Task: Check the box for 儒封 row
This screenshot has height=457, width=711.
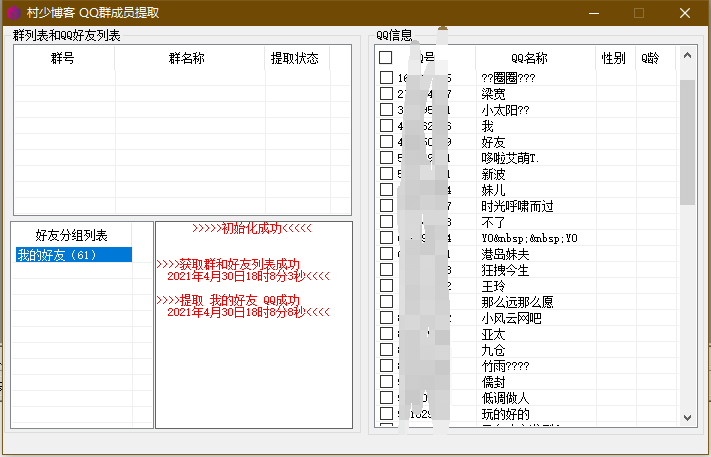Action: [x=386, y=382]
